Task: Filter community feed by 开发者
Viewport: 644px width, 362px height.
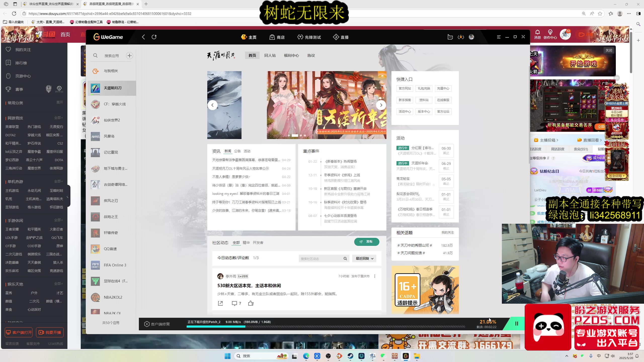Action: (258, 243)
